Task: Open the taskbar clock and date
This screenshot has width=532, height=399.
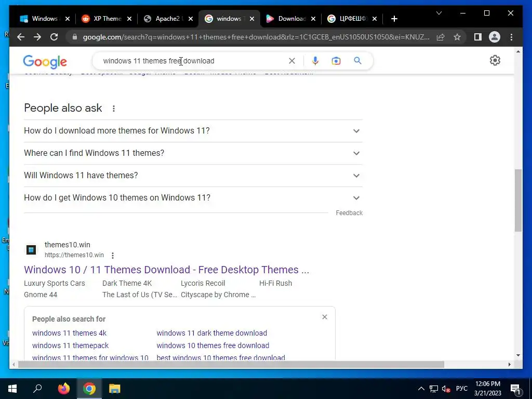Action: 487,389
